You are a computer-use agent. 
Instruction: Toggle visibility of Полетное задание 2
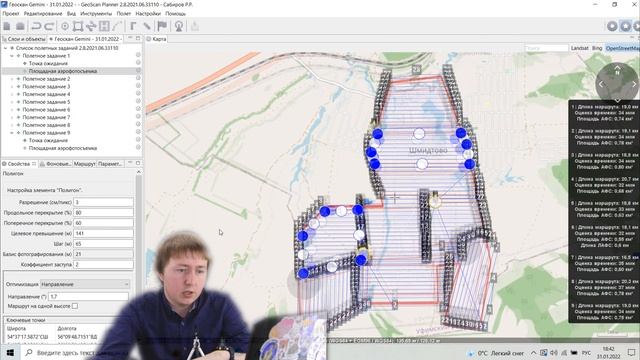point(138,79)
